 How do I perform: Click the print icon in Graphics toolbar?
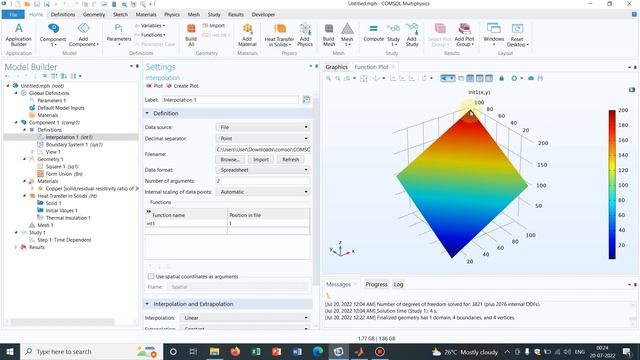tap(540, 78)
